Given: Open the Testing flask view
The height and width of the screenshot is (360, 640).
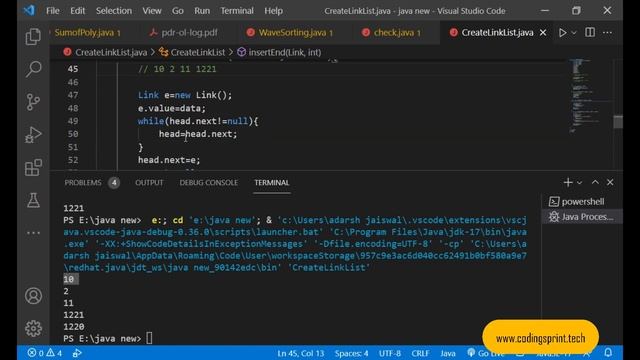Looking at the screenshot, I should coord(33,200).
